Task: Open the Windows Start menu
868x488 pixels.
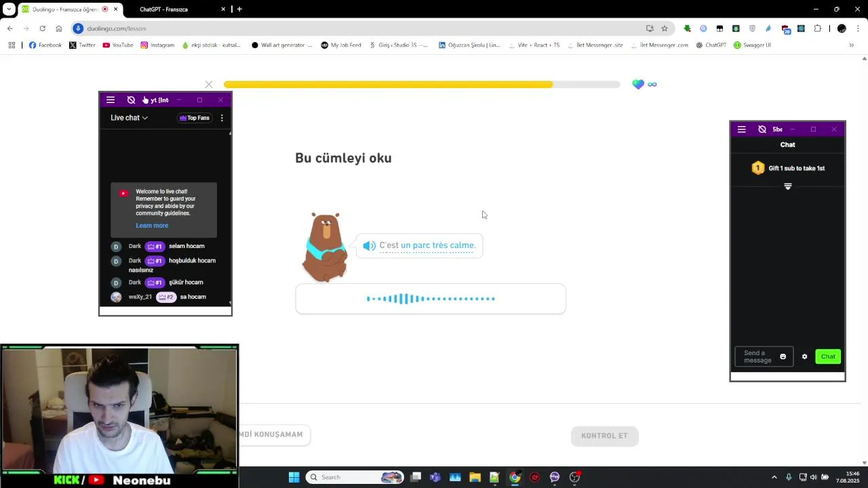Action: [x=294, y=477]
